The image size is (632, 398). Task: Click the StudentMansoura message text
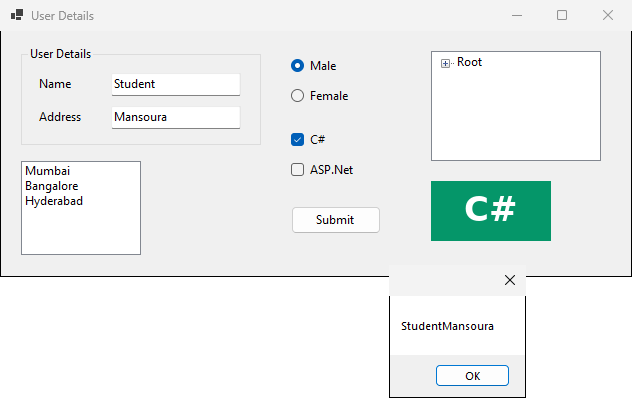(447, 326)
